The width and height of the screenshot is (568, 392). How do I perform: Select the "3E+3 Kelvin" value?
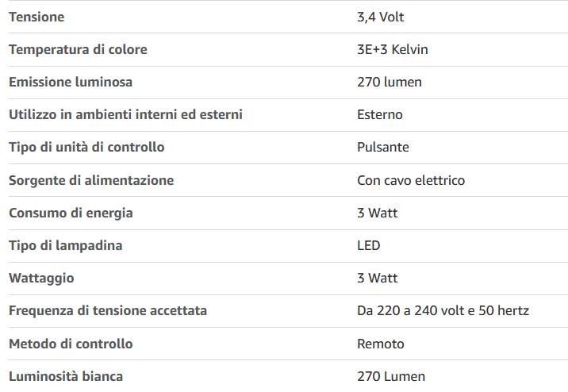tap(393, 49)
